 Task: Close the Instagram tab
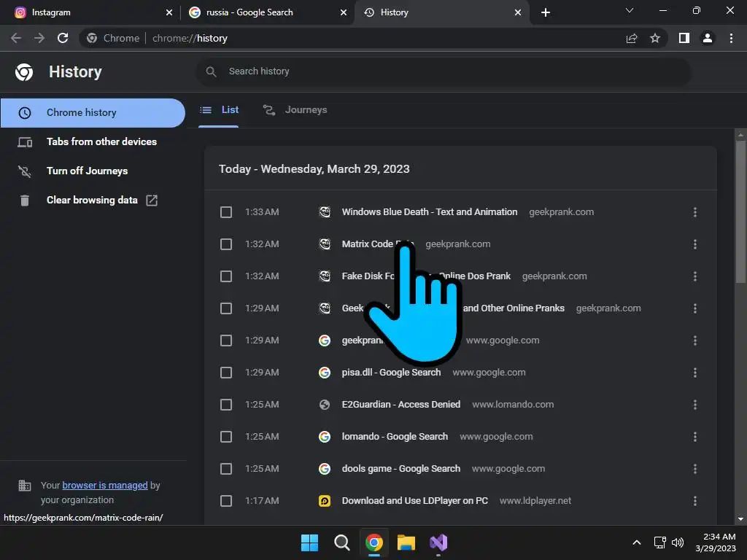pos(169,12)
